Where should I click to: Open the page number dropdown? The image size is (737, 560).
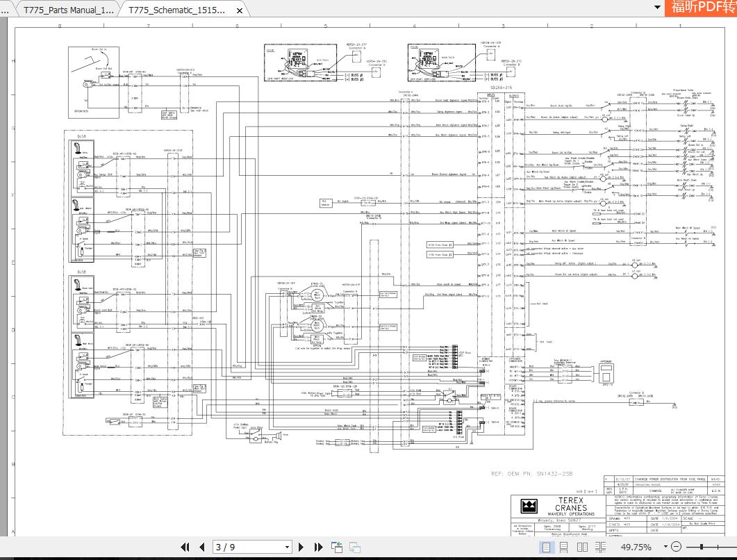pyautogui.click(x=287, y=547)
